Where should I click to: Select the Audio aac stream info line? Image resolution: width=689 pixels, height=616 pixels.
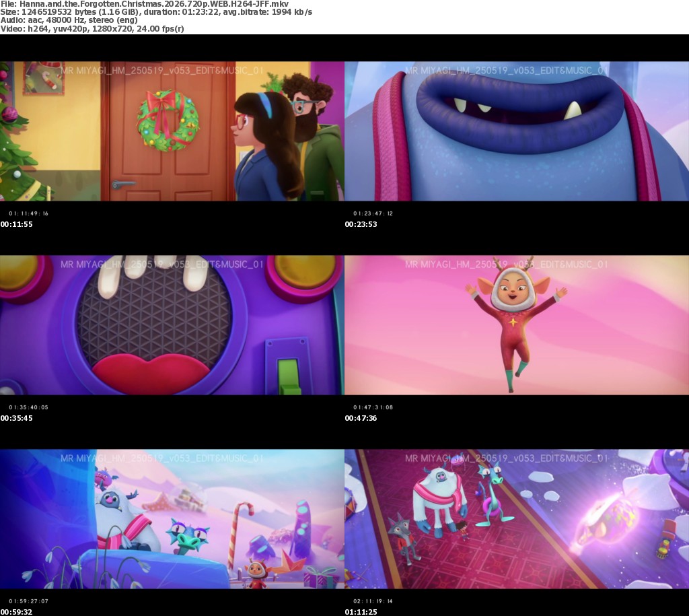click(69, 21)
